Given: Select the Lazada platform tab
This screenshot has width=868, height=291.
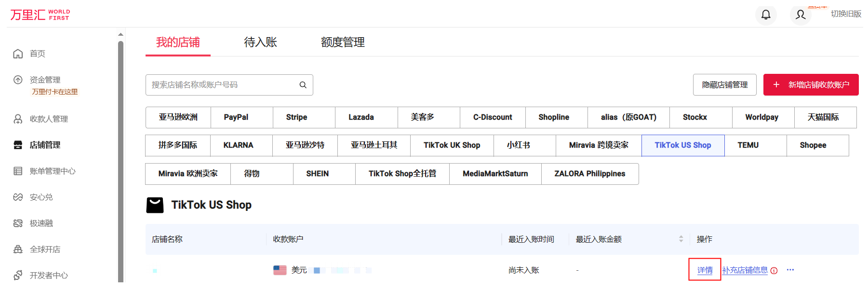Looking at the screenshot, I should (367, 117).
